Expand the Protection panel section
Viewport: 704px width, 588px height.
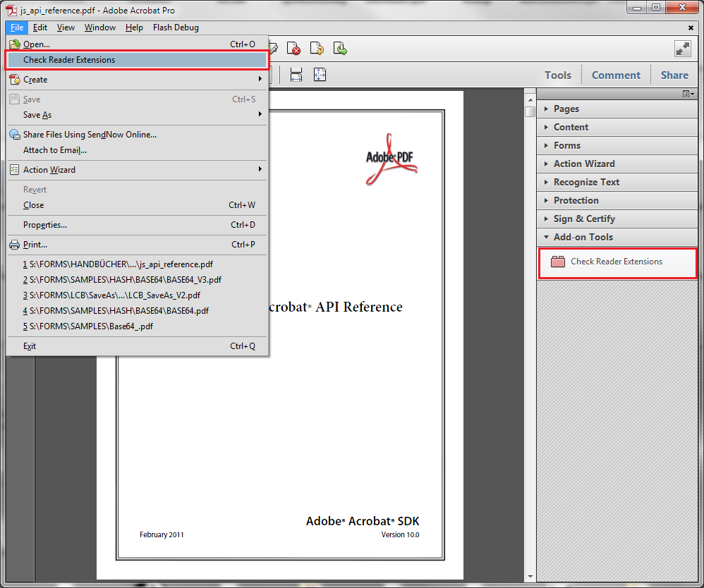pyautogui.click(x=617, y=201)
